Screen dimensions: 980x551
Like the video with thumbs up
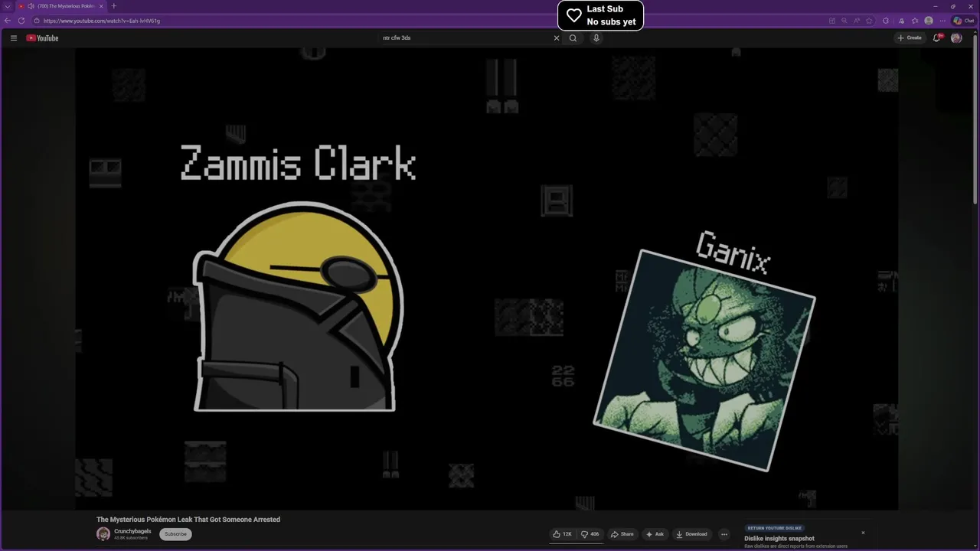562,534
